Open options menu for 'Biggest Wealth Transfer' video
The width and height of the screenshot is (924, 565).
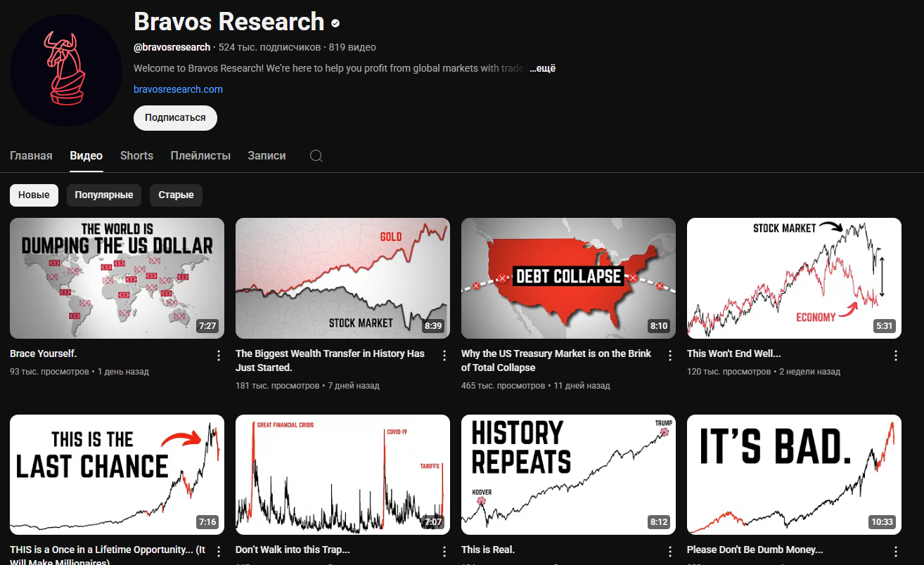point(444,356)
